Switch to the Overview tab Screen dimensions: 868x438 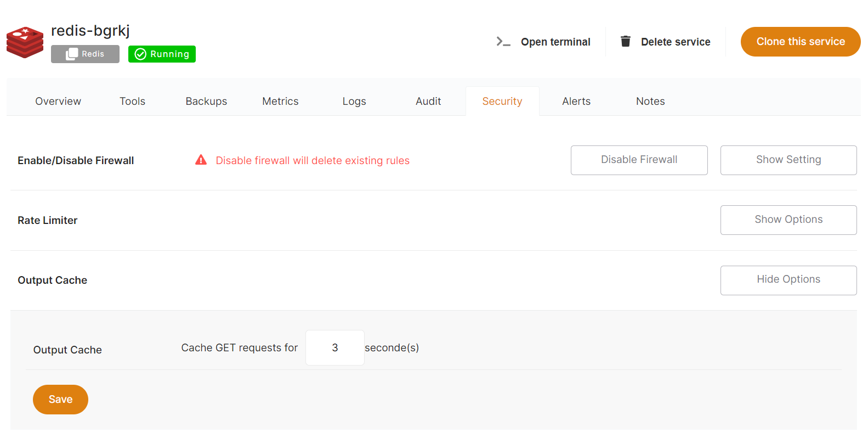point(58,102)
